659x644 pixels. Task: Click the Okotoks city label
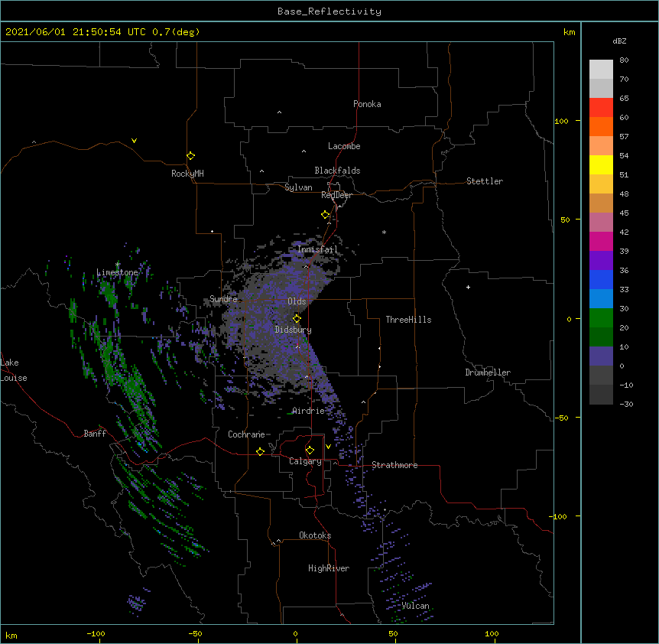tap(315, 535)
